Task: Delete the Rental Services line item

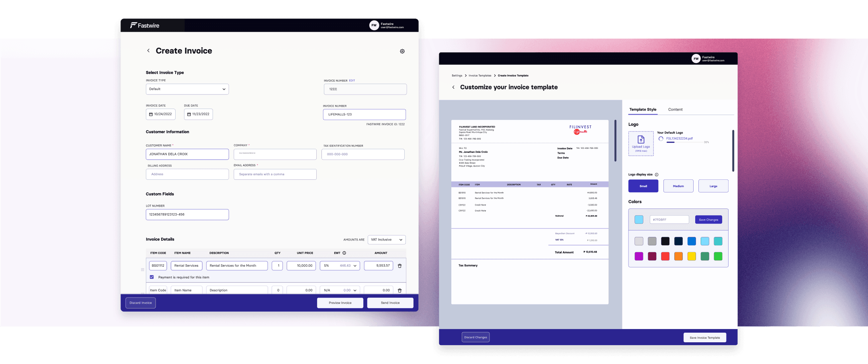Action: click(399, 266)
